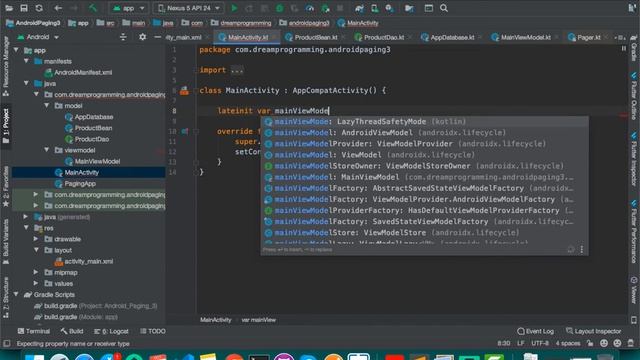This screenshot has height=360, width=640.
Task: Run the app with green play icon
Action: [x=234, y=8]
